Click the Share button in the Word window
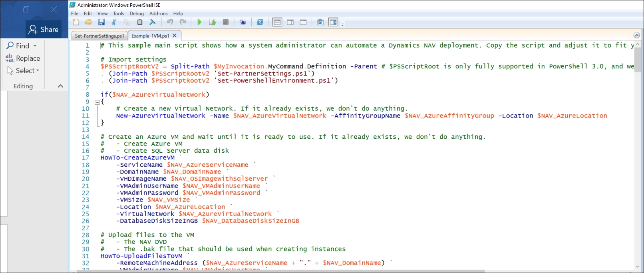 44,29
